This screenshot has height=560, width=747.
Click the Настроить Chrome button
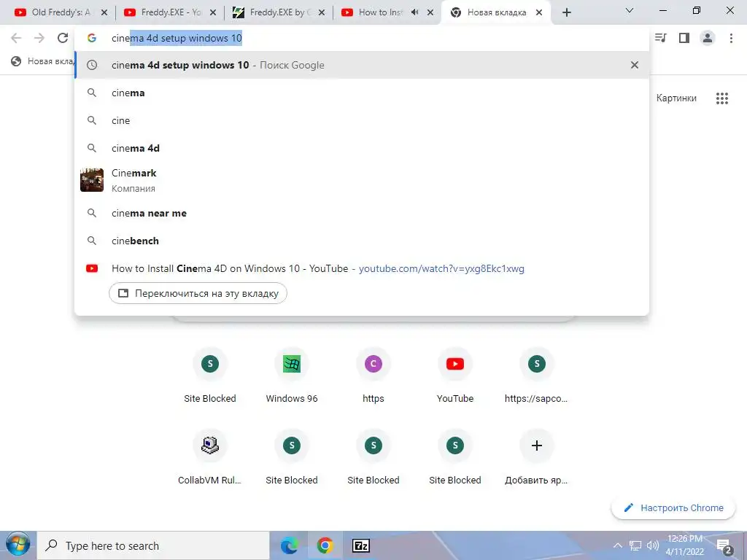(x=673, y=507)
